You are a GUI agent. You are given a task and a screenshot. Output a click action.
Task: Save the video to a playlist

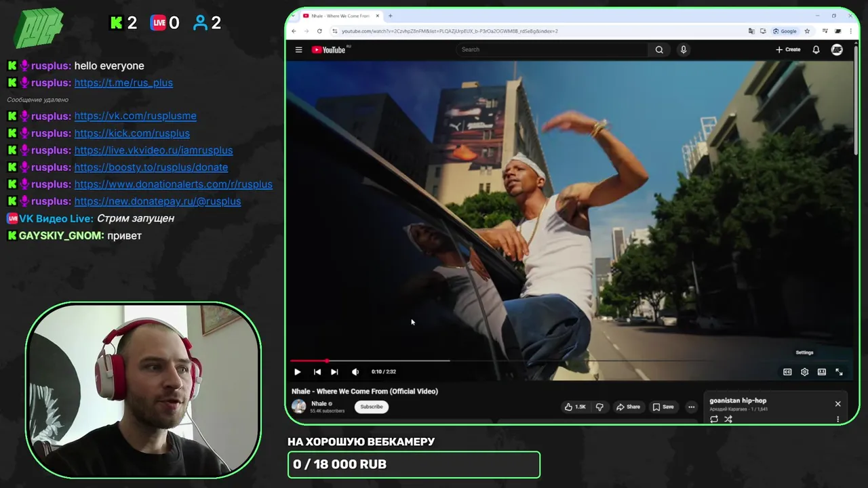tap(663, 407)
